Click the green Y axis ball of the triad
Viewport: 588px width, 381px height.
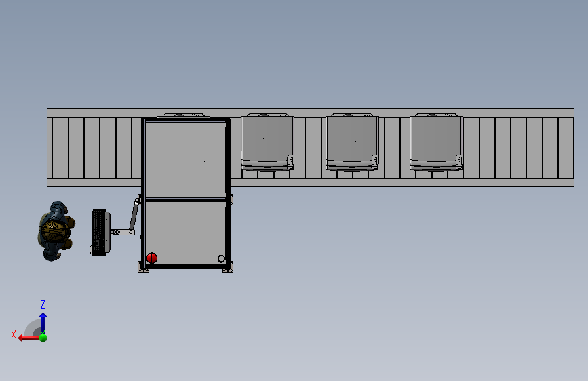pos(43,338)
